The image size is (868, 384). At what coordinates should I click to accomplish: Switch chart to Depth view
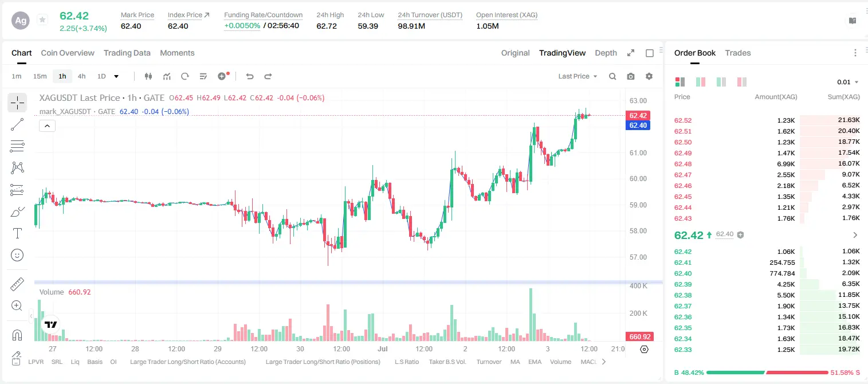tap(606, 53)
